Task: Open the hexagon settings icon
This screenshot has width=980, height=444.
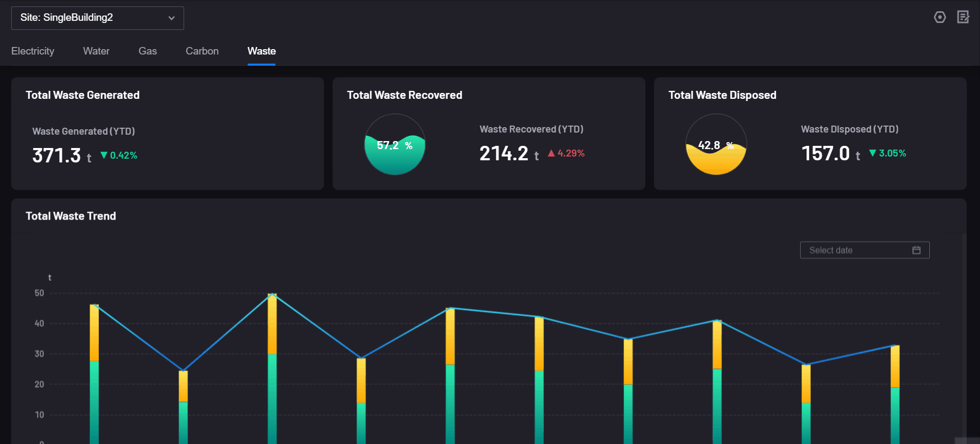Action: tap(939, 17)
